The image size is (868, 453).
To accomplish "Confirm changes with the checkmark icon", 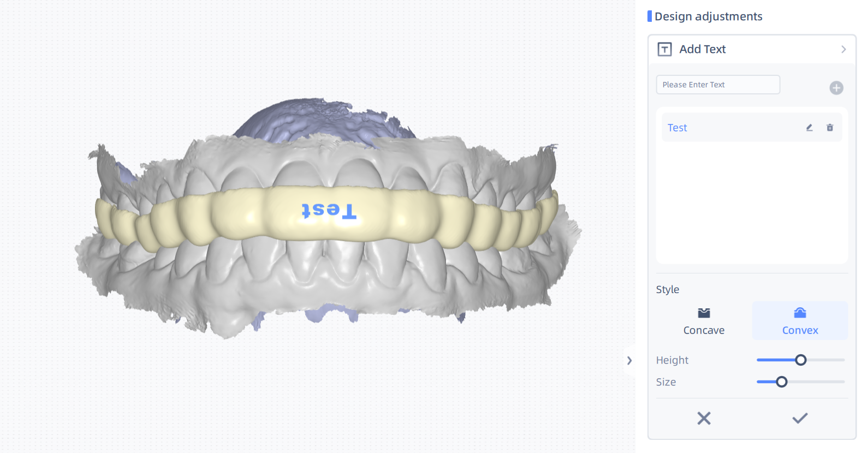I will tap(800, 418).
